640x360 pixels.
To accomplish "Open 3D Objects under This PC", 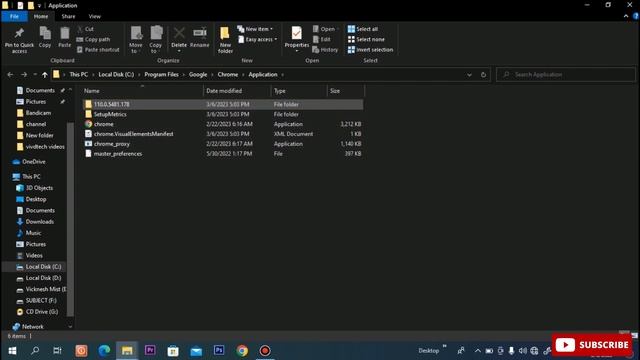I will coord(35,188).
